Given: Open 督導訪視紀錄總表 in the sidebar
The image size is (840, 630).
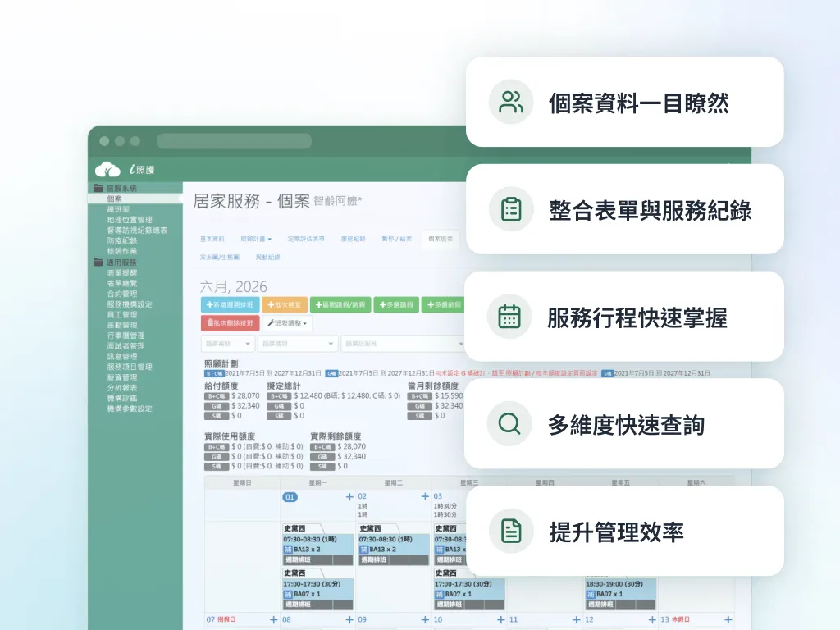Looking at the screenshot, I should (137, 230).
